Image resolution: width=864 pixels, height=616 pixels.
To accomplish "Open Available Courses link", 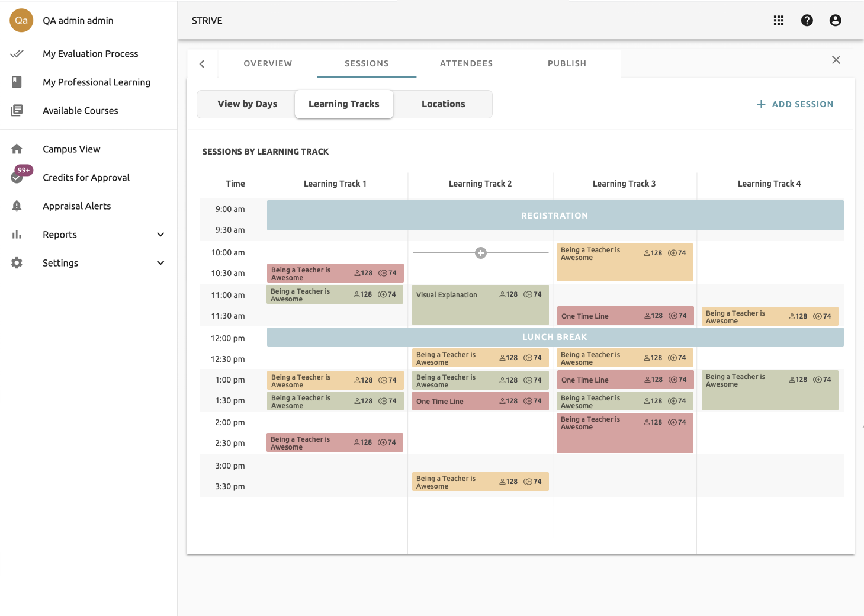I will click(80, 111).
